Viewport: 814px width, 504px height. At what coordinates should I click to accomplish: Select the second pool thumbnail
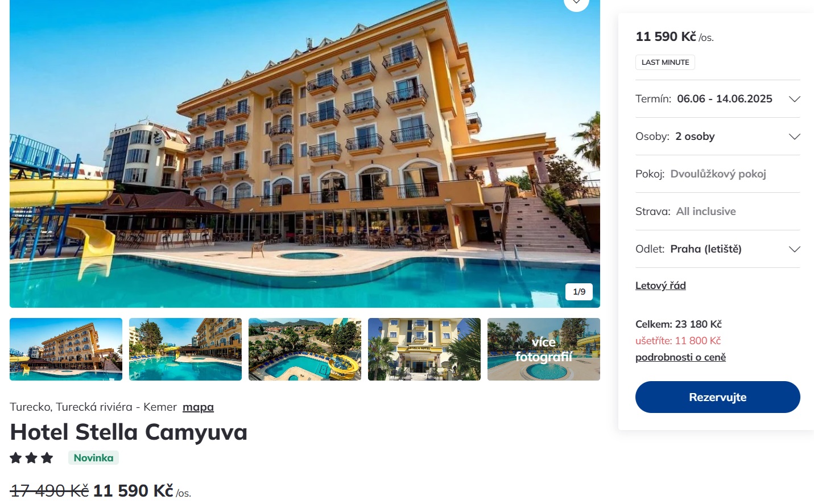coord(185,349)
